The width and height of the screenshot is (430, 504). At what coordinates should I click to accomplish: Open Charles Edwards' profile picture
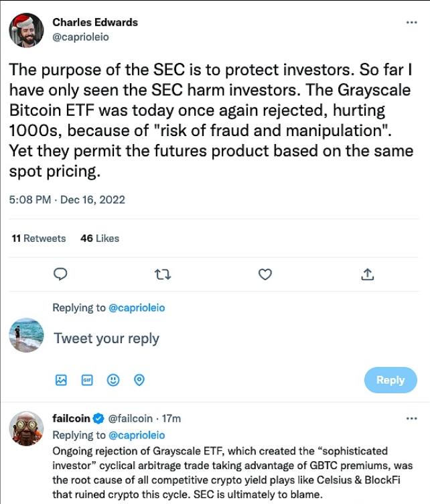26,30
